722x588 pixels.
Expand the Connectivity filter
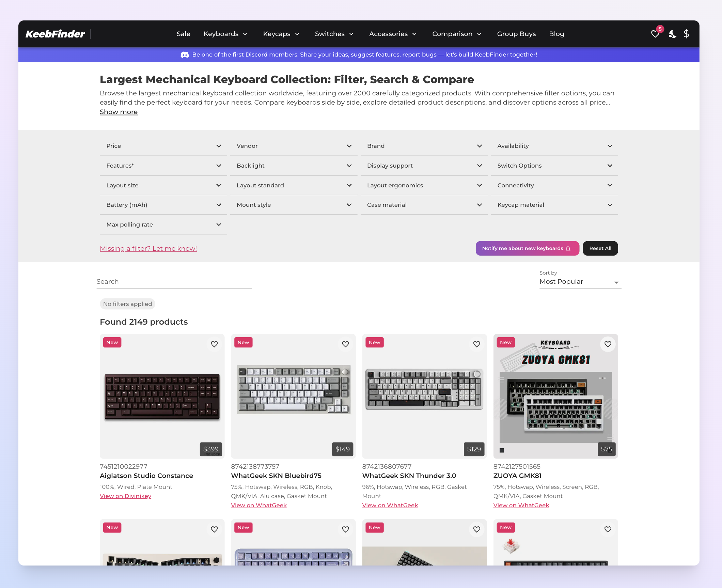point(554,185)
